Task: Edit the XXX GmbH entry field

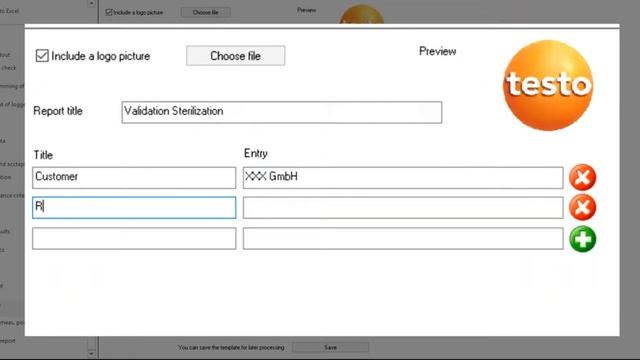Action: click(403, 178)
